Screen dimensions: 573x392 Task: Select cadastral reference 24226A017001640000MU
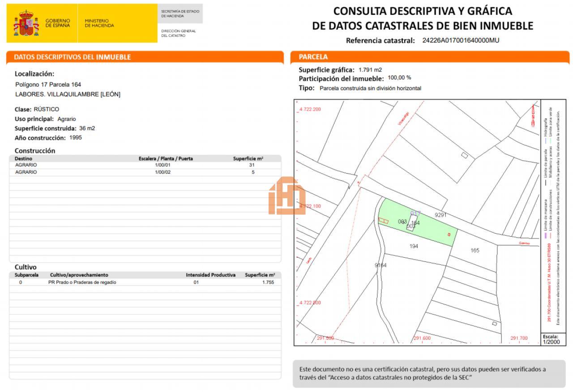coord(461,40)
